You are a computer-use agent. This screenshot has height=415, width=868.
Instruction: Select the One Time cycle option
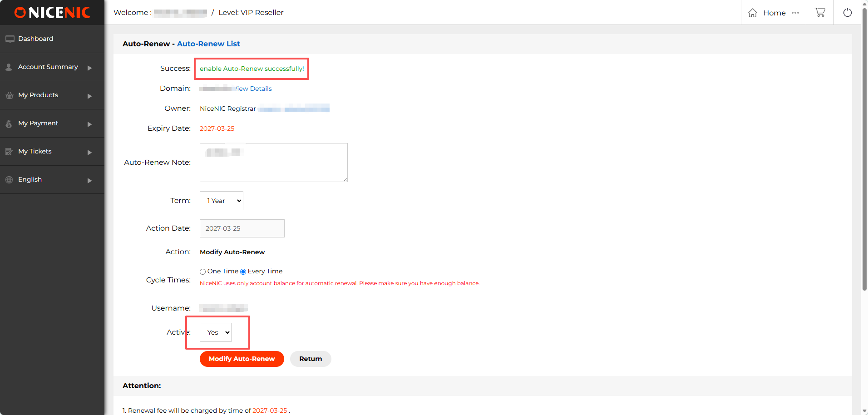[202, 272]
